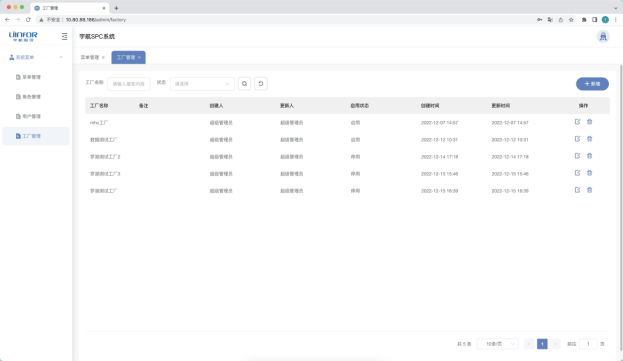
Task: Edit the factory created 2022-12-15 16:39
Action: coord(577,190)
